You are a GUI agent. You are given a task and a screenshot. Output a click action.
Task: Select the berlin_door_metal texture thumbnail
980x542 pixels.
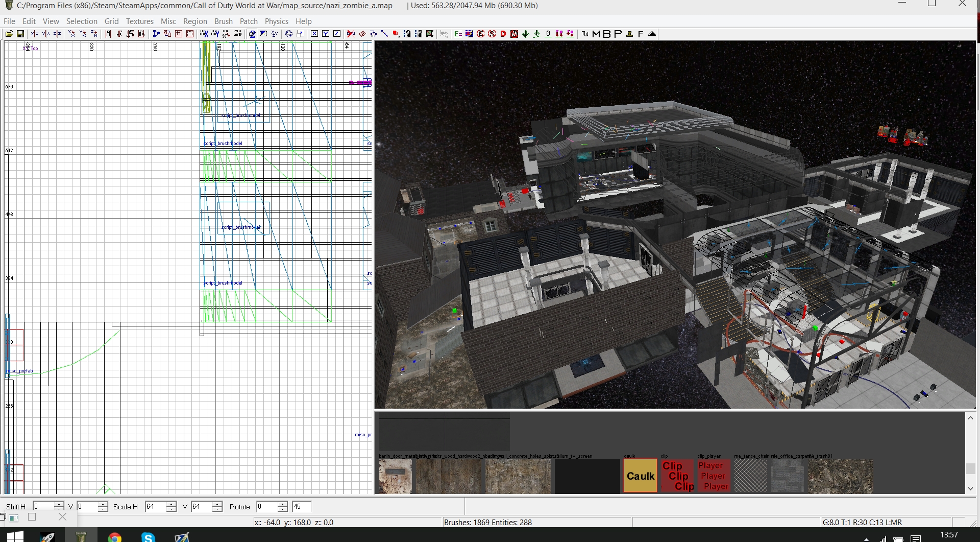click(x=396, y=476)
